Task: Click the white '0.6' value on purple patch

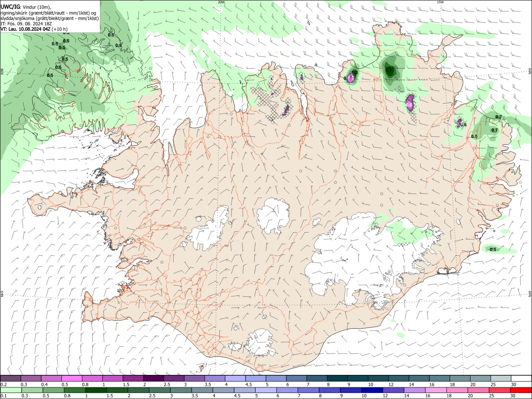Action: 409,105
